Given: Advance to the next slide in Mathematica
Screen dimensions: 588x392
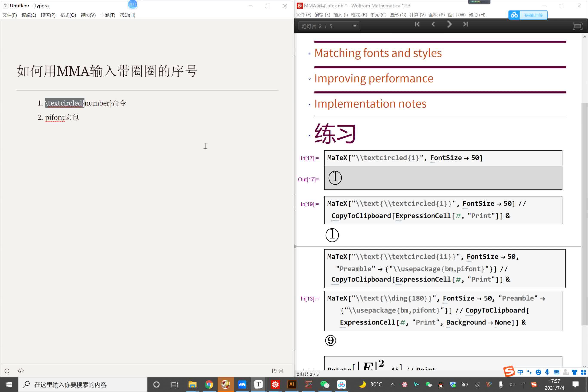Looking at the screenshot, I should 449,24.
